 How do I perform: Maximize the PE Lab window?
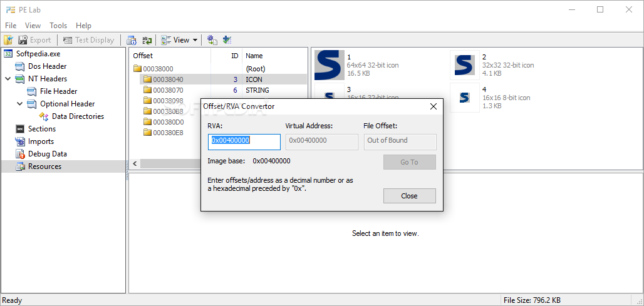601,9
